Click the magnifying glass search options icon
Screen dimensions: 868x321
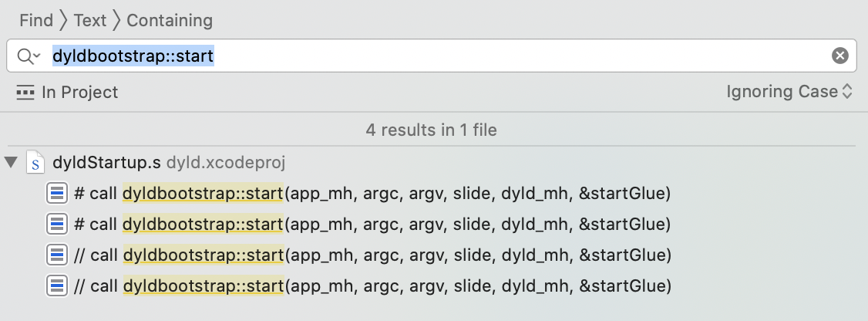click(x=29, y=56)
